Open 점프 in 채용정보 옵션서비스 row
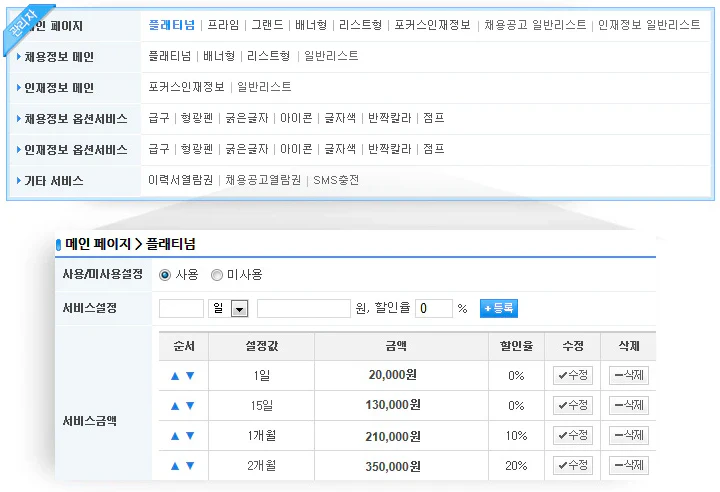This screenshot has height=492, width=720. click(x=434, y=118)
